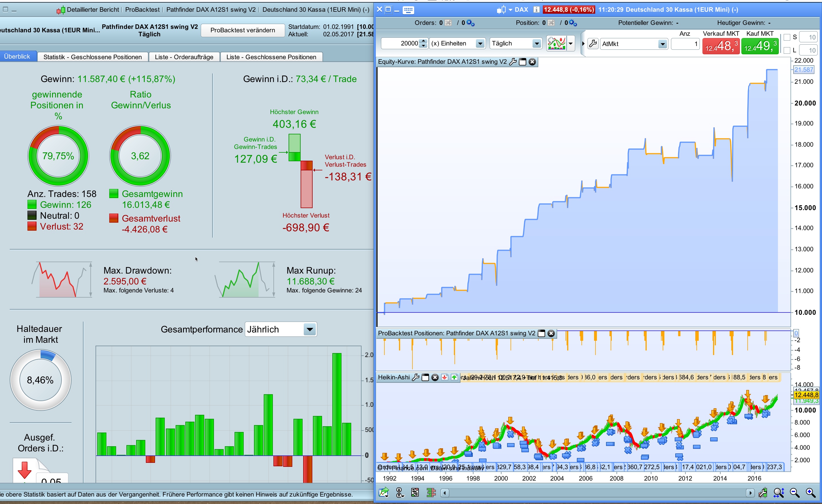Image resolution: width=822 pixels, height=504 pixels.
Task: Click the DAX info icon
Action: [536, 10]
